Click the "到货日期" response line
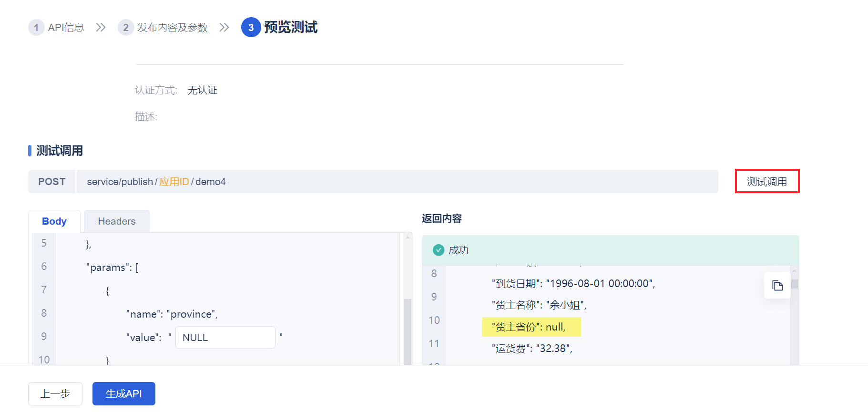This screenshot has width=868, height=414. point(573,284)
